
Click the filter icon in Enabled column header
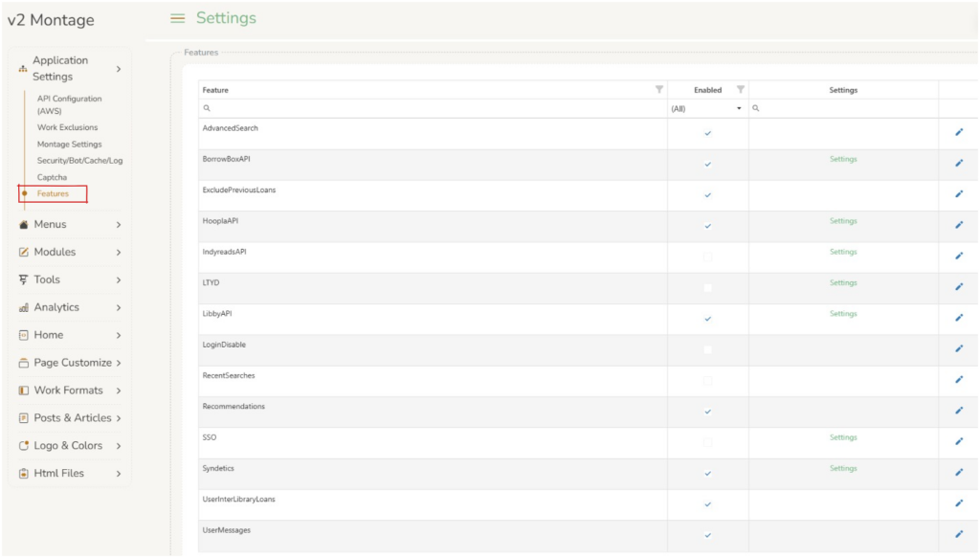click(740, 90)
